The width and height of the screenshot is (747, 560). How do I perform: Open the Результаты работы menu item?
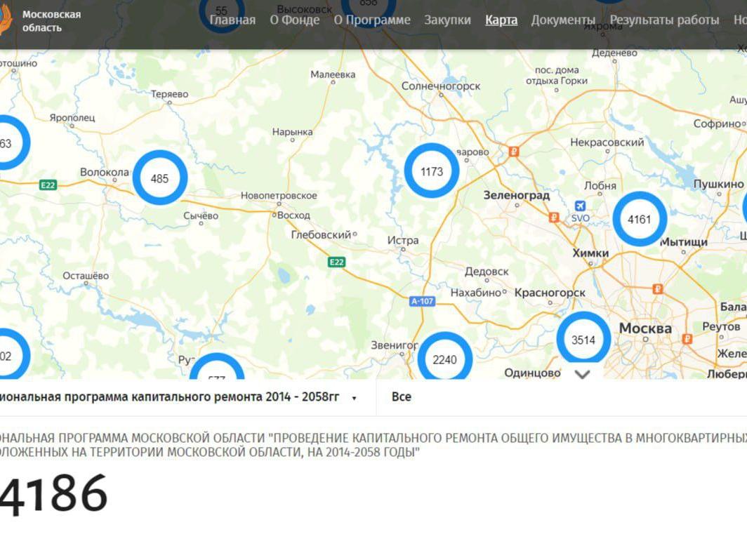(x=665, y=20)
